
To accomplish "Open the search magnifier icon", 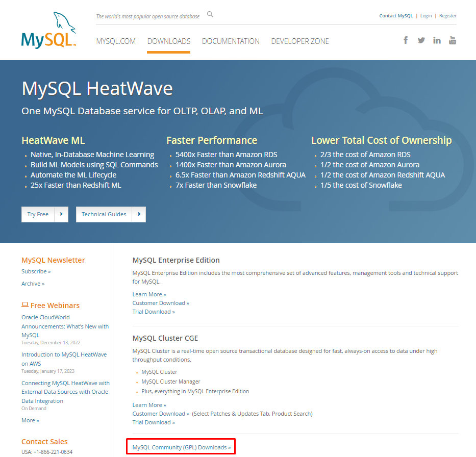I will click(x=210, y=14).
